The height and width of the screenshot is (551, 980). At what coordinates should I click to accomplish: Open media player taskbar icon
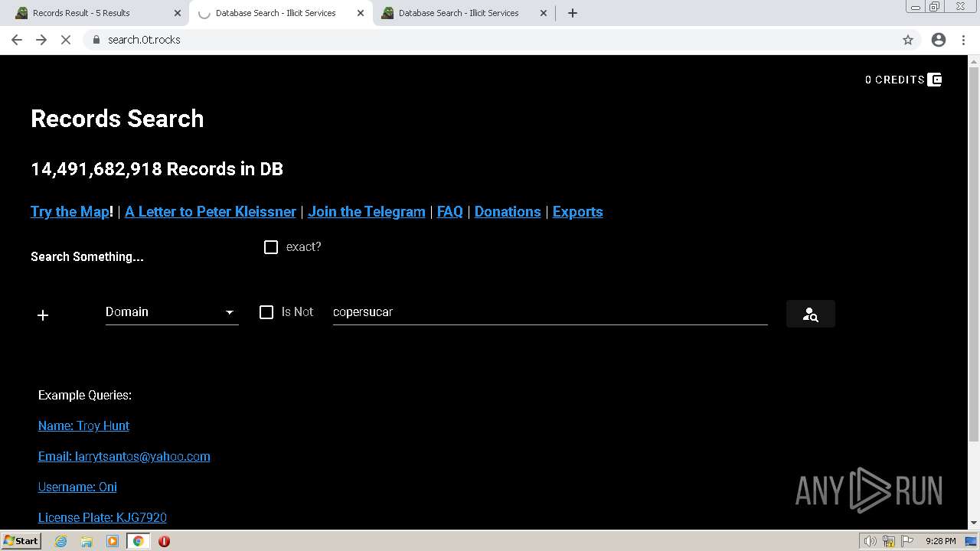(113, 541)
